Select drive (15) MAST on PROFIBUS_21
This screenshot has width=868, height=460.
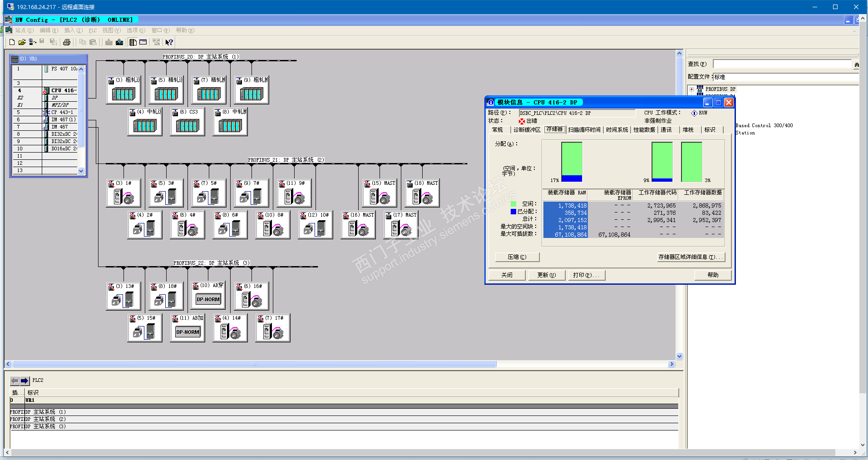click(x=380, y=193)
